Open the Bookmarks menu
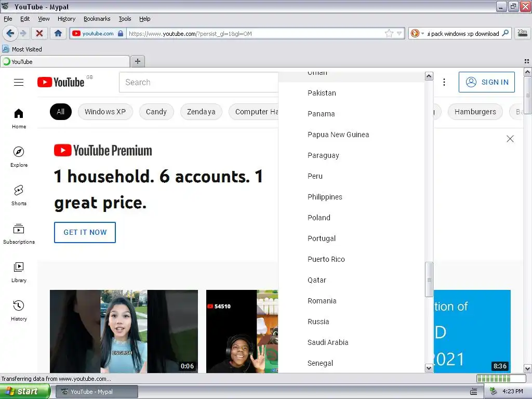 (x=97, y=19)
